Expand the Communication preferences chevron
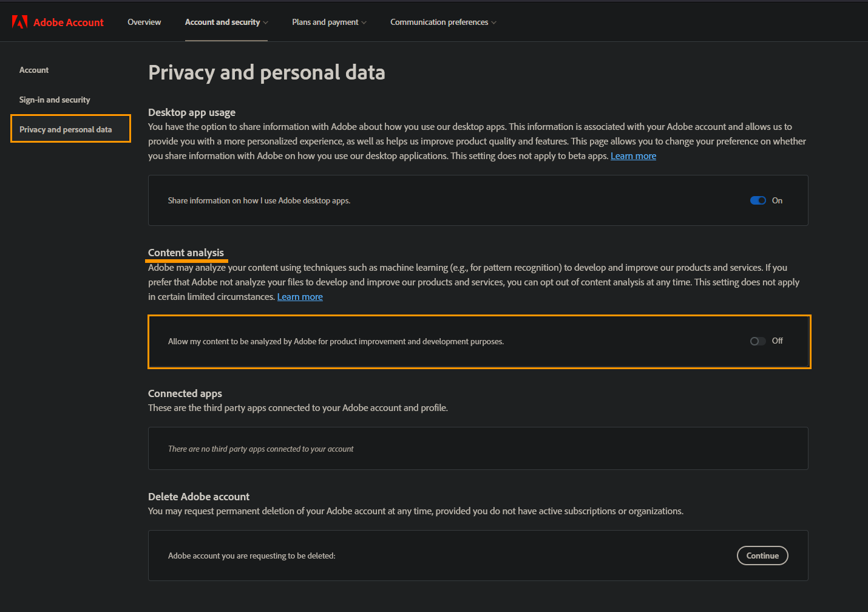The width and height of the screenshot is (868, 612). click(493, 22)
